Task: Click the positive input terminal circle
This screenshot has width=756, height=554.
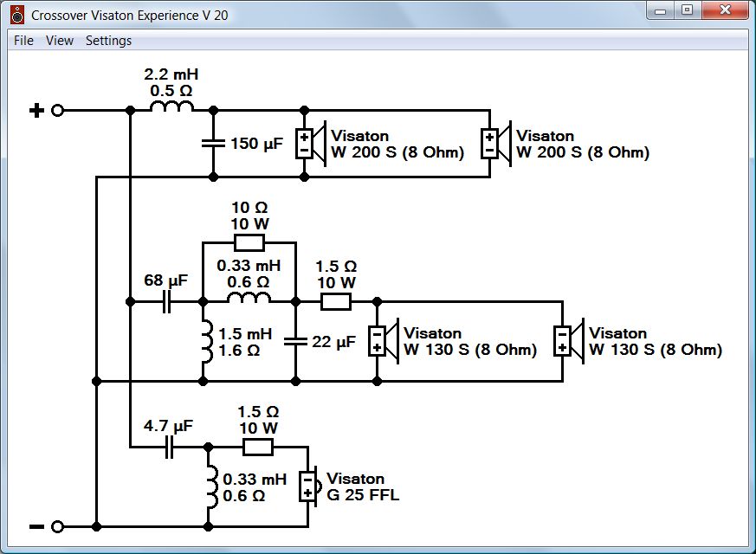Action: coord(57,110)
